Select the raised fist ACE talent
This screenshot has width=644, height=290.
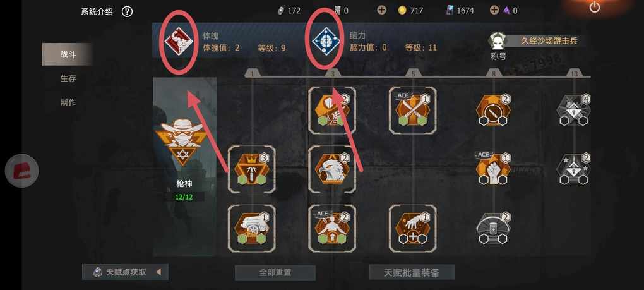[493, 169]
